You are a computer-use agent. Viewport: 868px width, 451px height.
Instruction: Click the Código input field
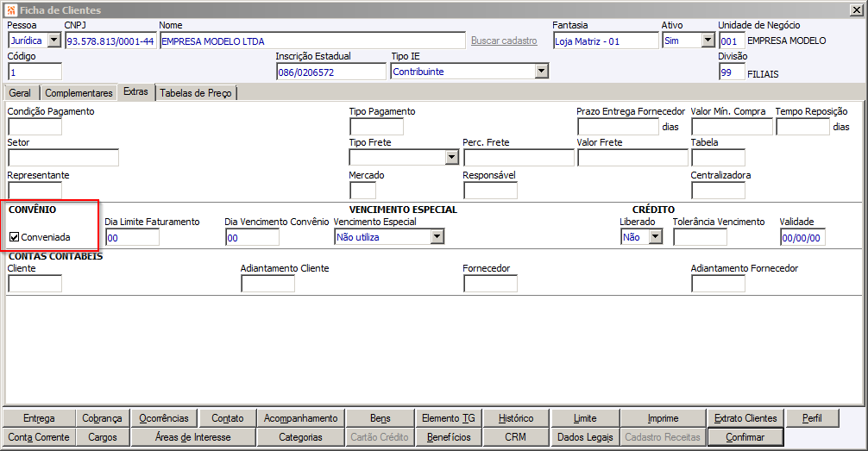click(35, 72)
